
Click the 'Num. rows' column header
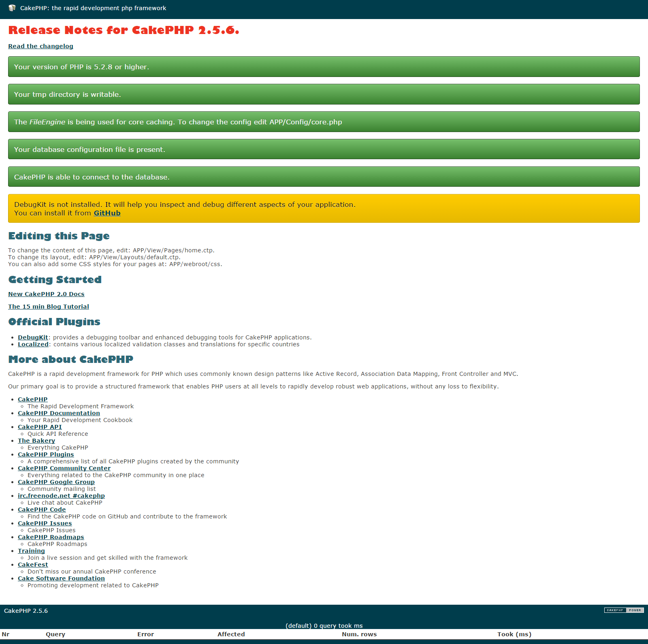pyautogui.click(x=359, y=634)
